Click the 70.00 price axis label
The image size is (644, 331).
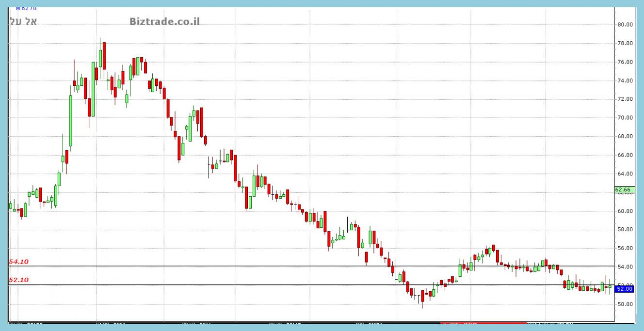625,118
